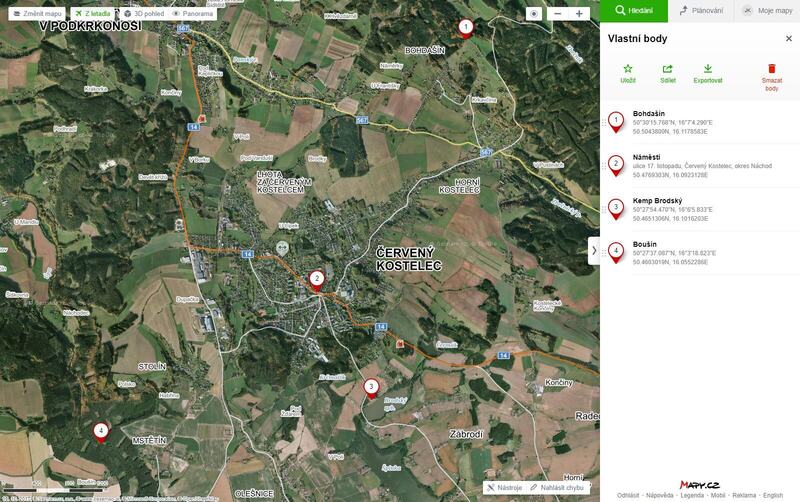
Task: Click the Uložit star icon
Action: pyautogui.click(x=627, y=69)
